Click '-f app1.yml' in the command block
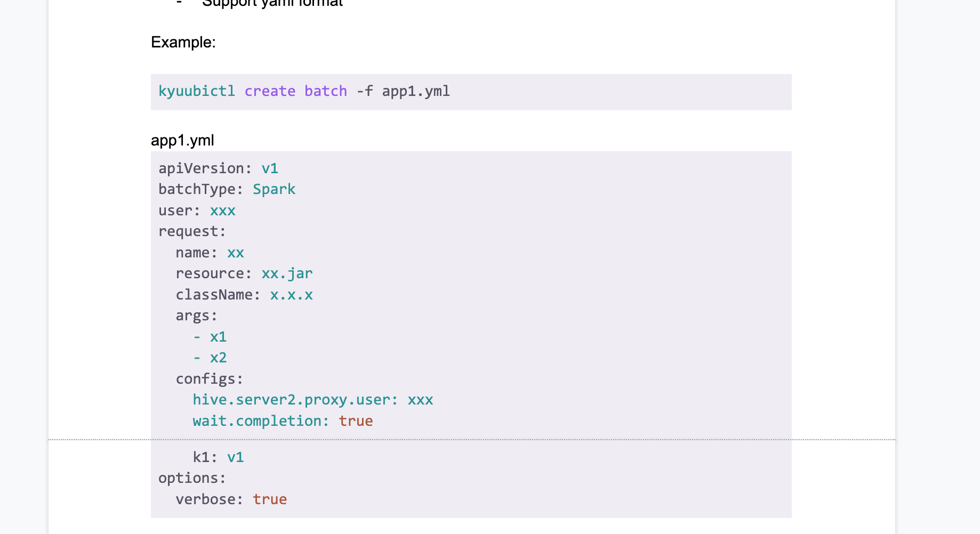 [403, 91]
